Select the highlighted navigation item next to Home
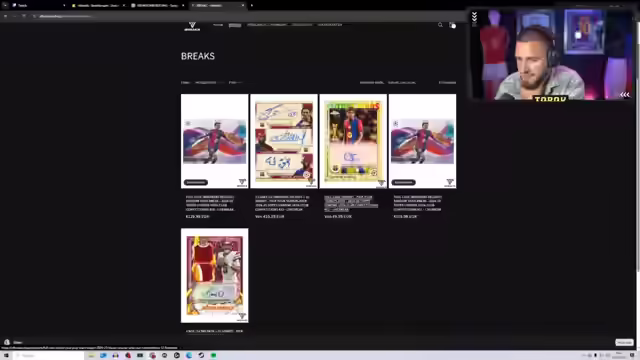 point(235,25)
